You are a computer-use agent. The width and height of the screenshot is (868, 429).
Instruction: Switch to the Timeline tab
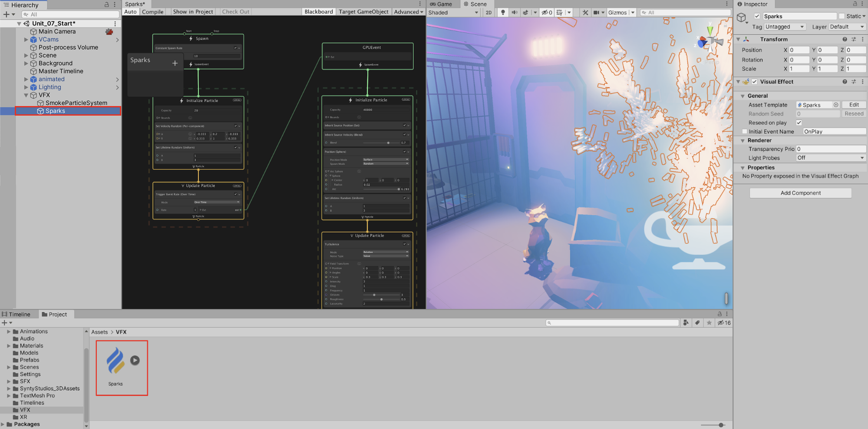pos(17,314)
